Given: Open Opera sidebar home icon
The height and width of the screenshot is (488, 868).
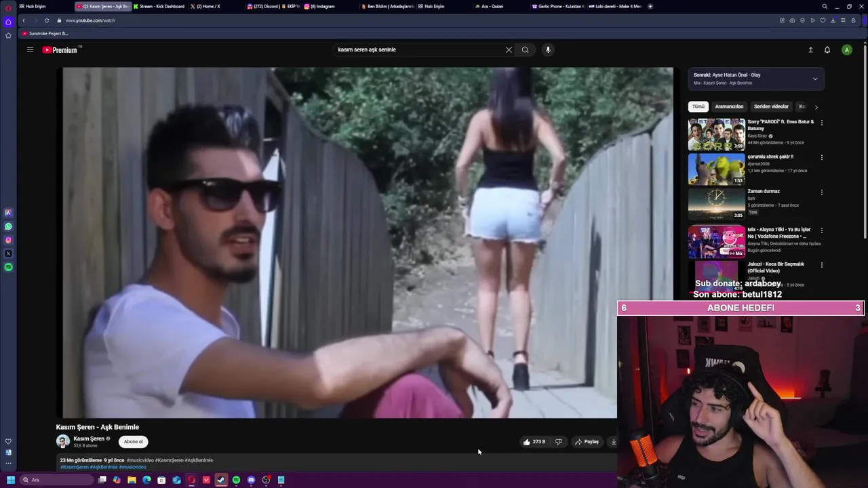Looking at the screenshot, I should click(x=8, y=22).
